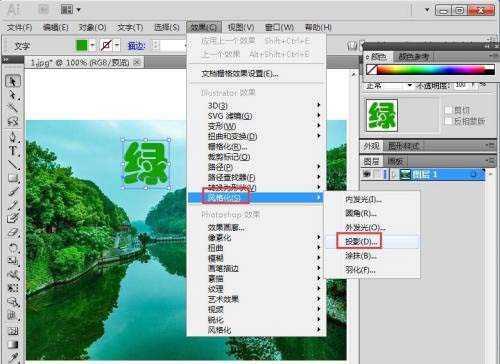The width and height of the screenshot is (500, 364).
Task: Select the Scale tool
Action: coord(13,261)
